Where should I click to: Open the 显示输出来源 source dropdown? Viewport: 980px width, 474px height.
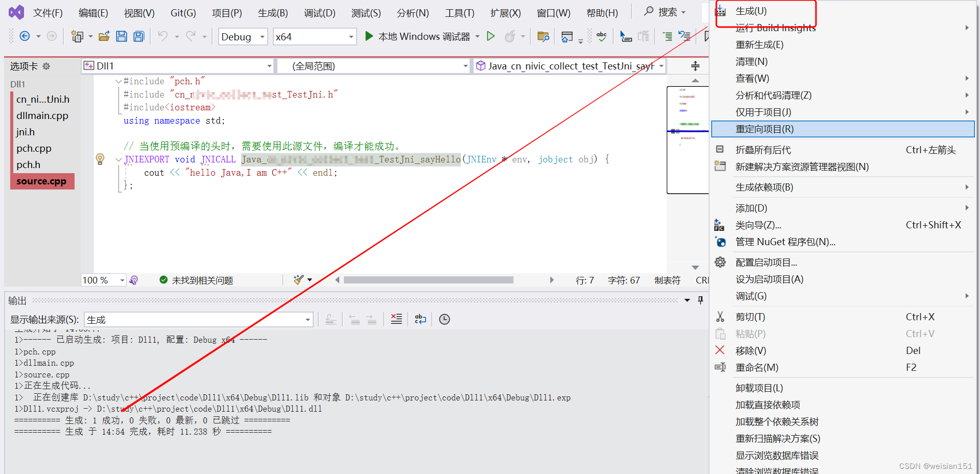click(x=199, y=320)
